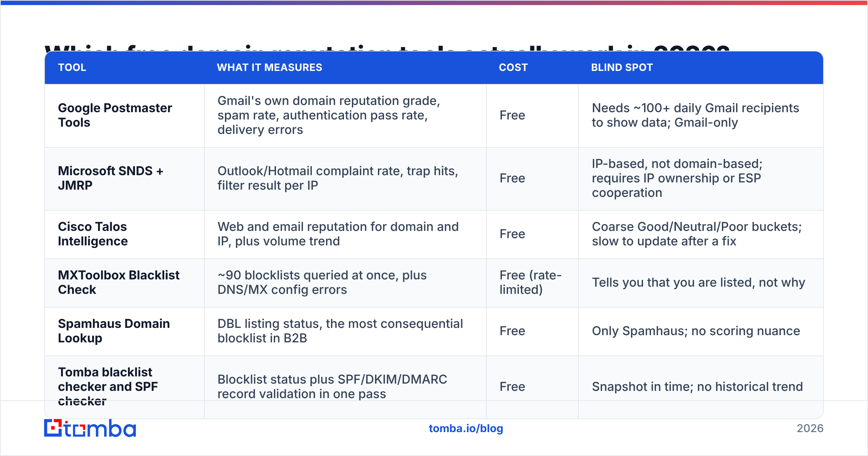The image size is (868, 456).
Task: Click "Coarse Good/Neutral/Poor buckets" blind spot
Action: point(697,234)
